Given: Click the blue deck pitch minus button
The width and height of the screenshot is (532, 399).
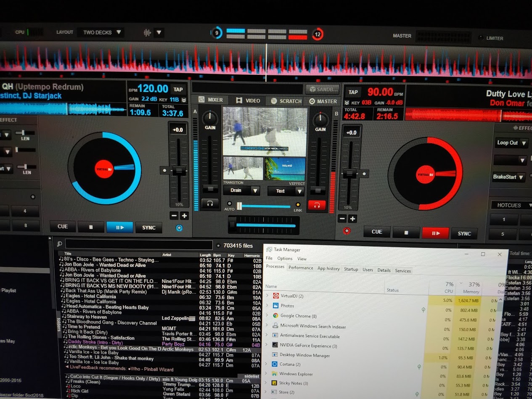Looking at the screenshot, I should point(174,216).
